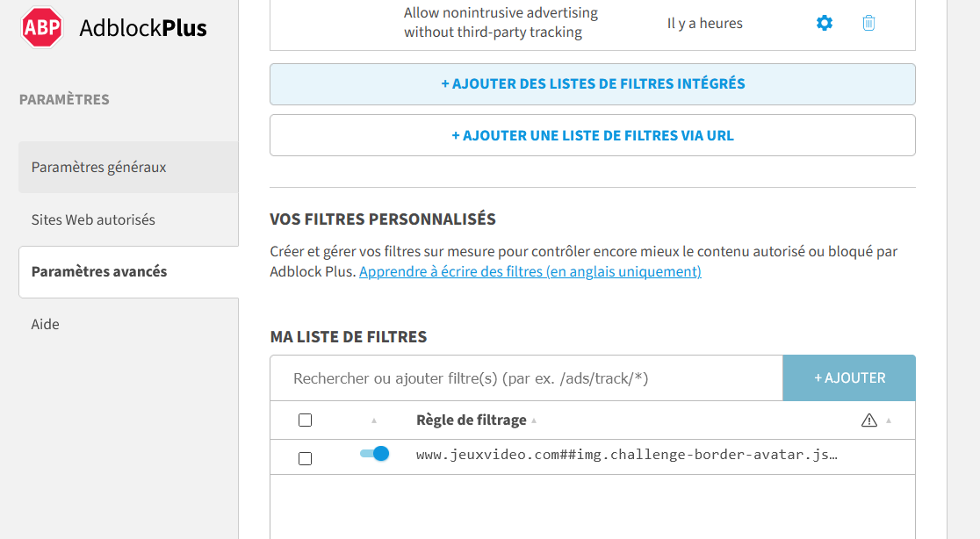Disable the jeuxvideo.com filter toggle
The image size is (980, 539).
(x=374, y=454)
